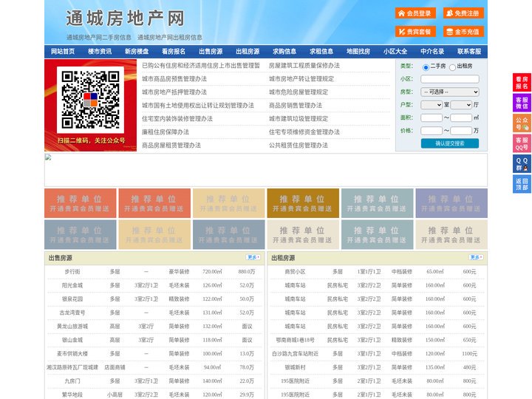Screen dimensions: 532x399
Task: Click the QQ群 floating sidebar icon
Action: point(522,164)
